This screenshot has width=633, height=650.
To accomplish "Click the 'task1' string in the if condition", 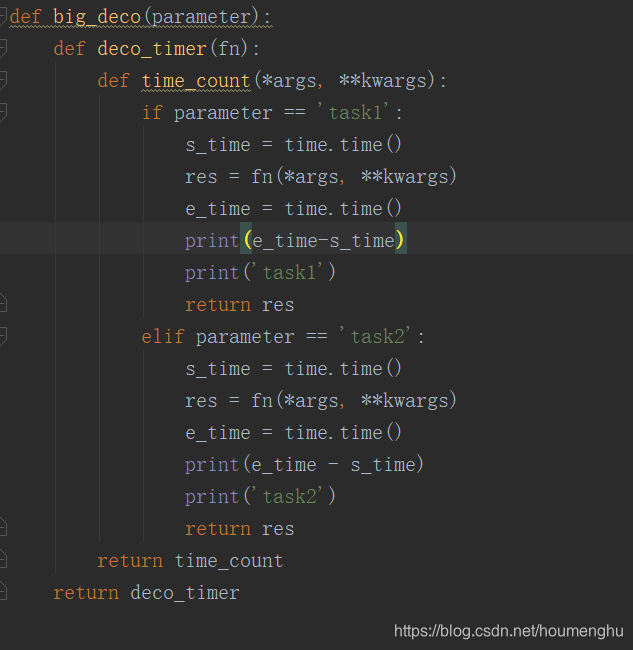I will [x=353, y=112].
